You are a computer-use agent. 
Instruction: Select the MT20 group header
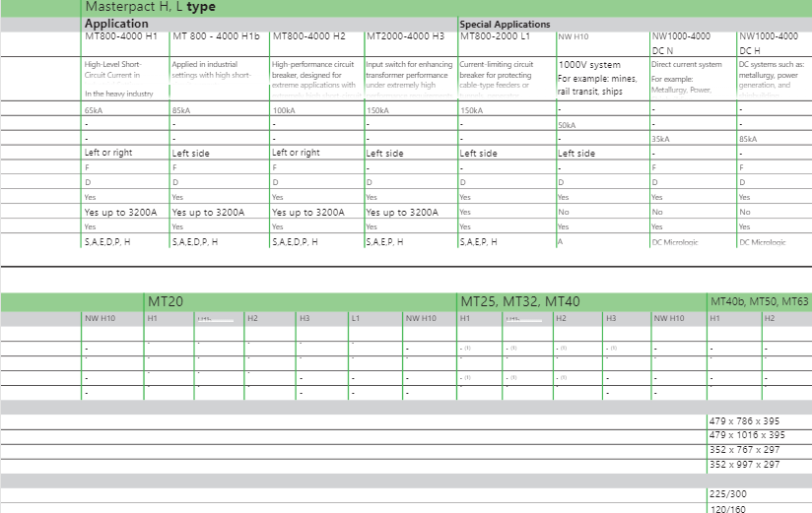pos(165,300)
